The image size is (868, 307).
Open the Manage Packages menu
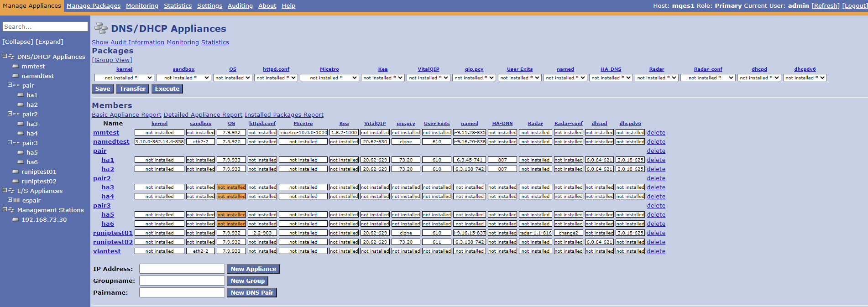94,5
